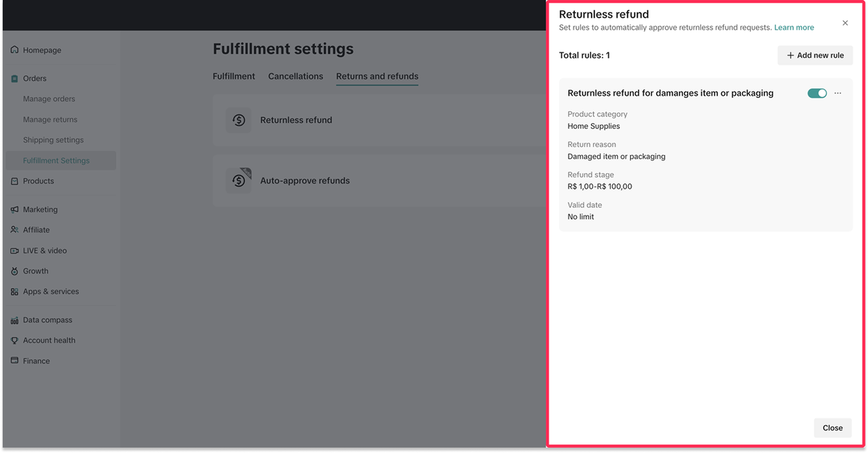This screenshot has height=453, width=868.
Task: Open the Learn more link
Action: (x=794, y=28)
